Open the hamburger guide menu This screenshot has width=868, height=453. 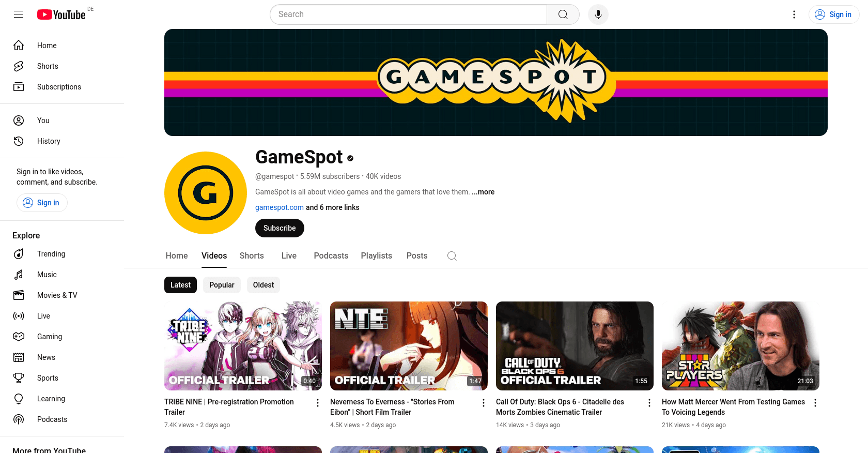tap(19, 14)
